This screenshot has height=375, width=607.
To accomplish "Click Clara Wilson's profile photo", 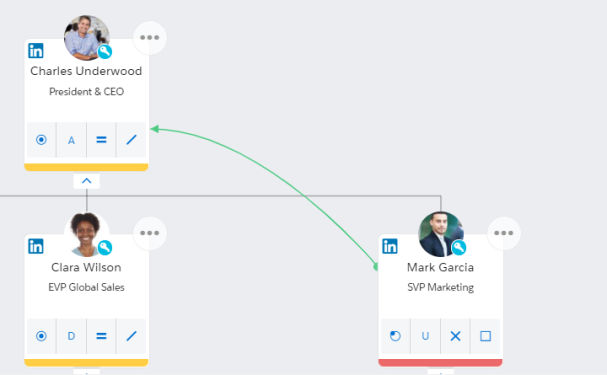I will point(86,235).
